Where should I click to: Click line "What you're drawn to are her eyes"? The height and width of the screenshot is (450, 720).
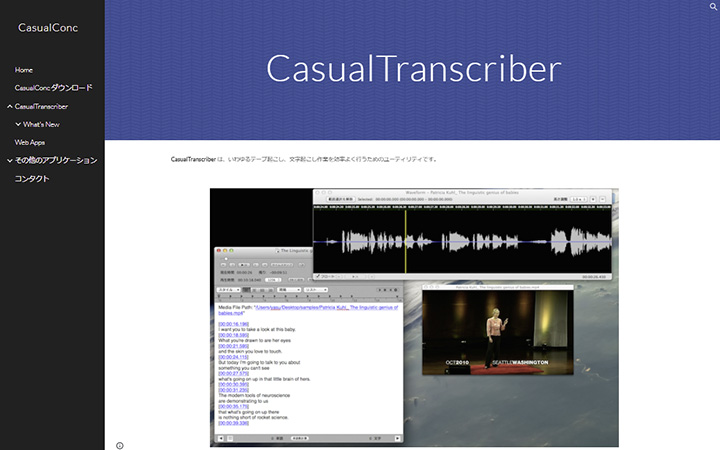pyautogui.click(x=254, y=341)
